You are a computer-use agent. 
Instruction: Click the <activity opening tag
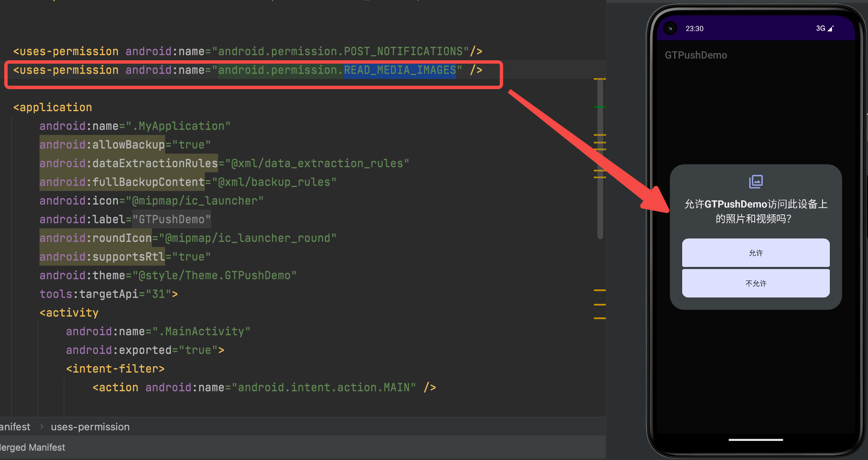coord(69,313)
